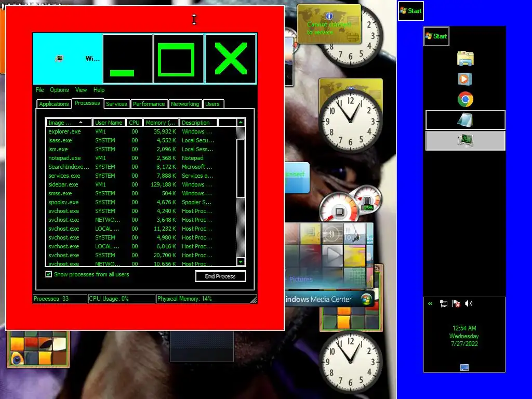This screenshot has width=532, height=399.
Task: Select the Processes tab
Action: (87, 103)
